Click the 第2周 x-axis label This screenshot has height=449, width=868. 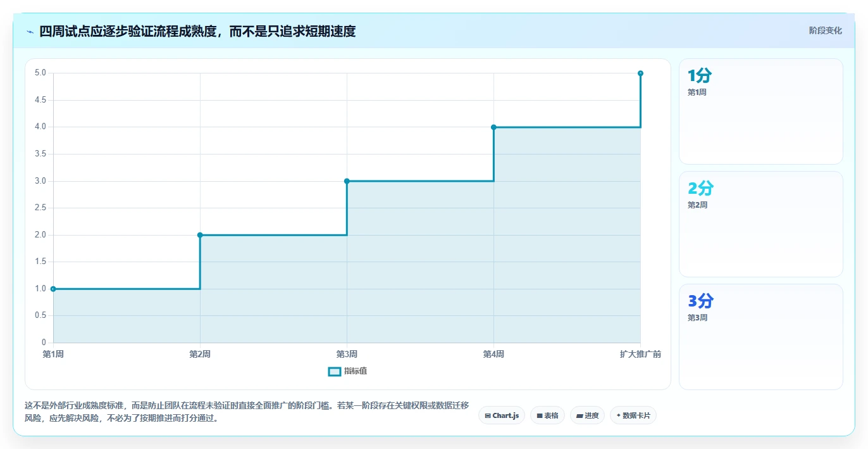pos(200,354)
